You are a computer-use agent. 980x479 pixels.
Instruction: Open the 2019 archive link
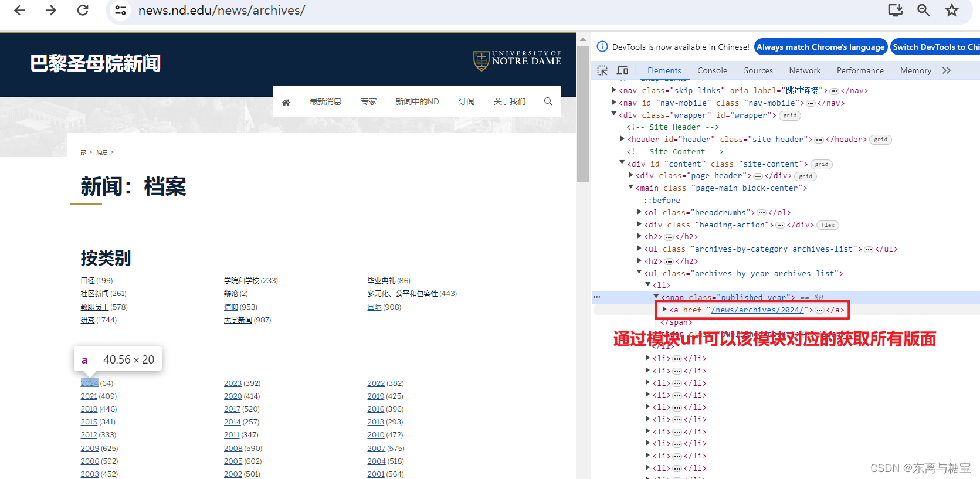pos(376,396)
